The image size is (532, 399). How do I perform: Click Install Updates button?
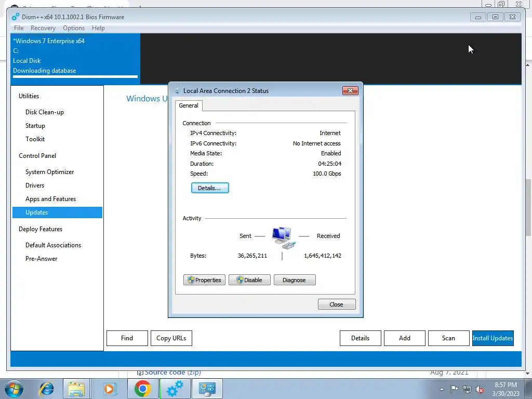click(493, 338)
